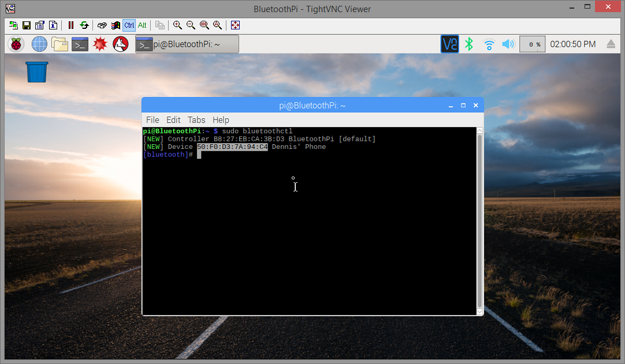Click the volume speaker icon

(508, 44)
